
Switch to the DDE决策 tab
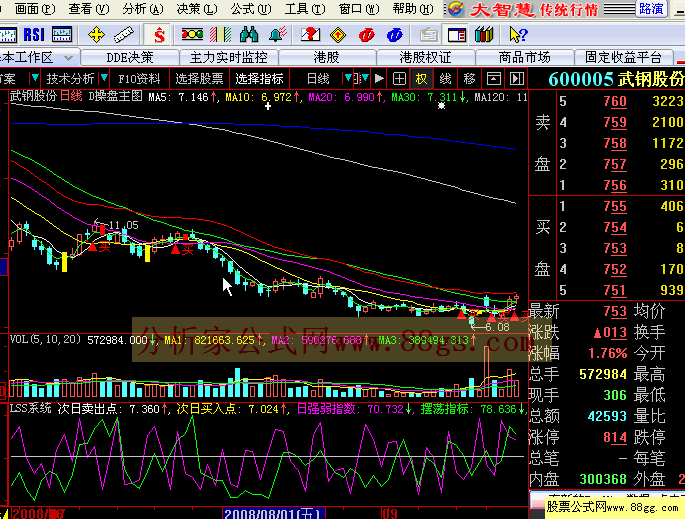130,57
